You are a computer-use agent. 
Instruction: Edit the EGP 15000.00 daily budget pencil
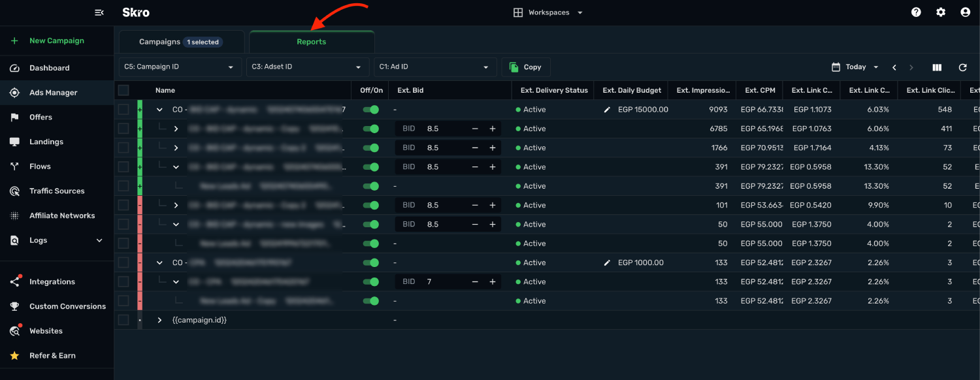tap(607, 110)
